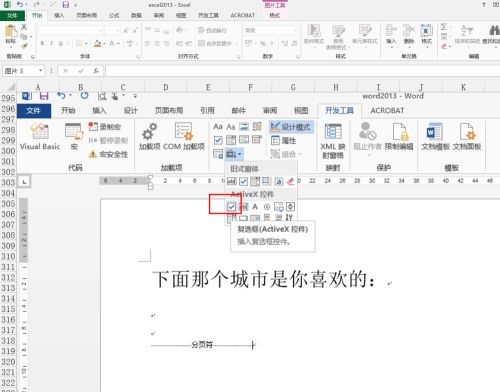The width and height of the screenshot is (500, 392).
Task: Click the Paste icon in Excel ribbon
Action: tap(10, 32)
